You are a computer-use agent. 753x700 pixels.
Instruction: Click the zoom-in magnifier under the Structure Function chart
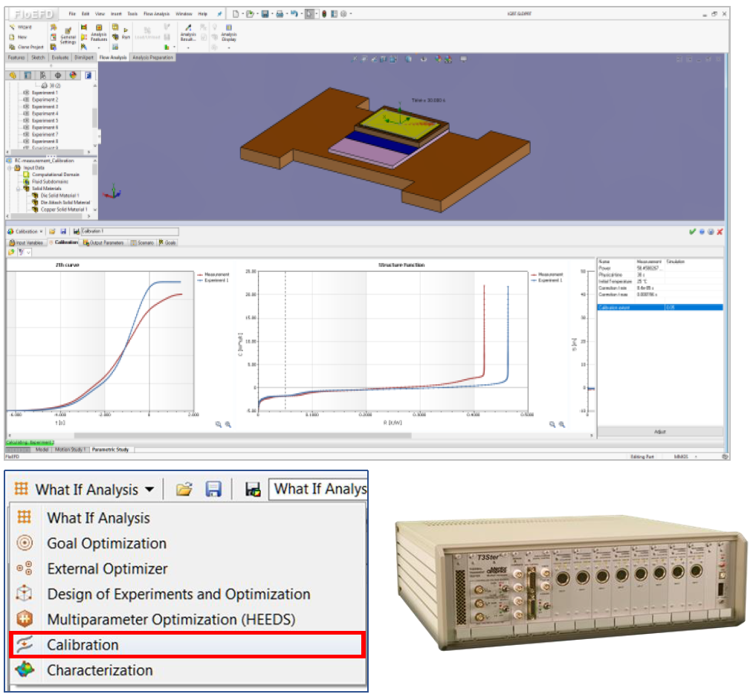[562, 424]
